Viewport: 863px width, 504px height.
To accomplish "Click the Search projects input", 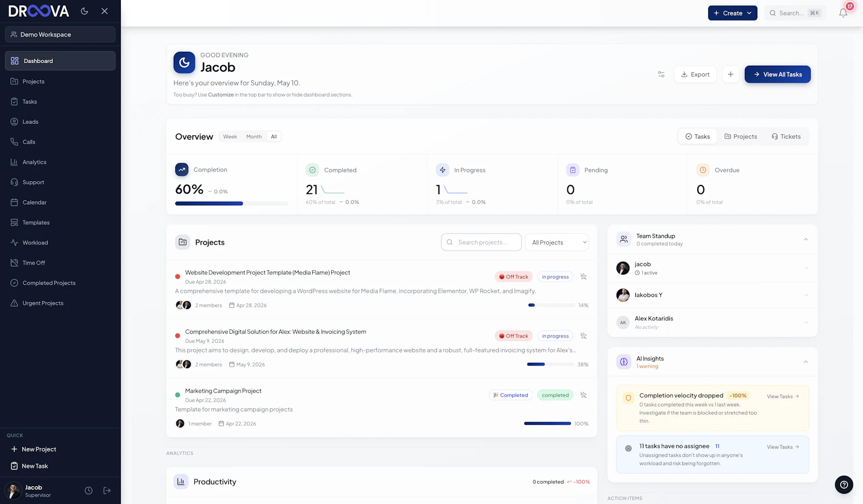I will 481,243.
